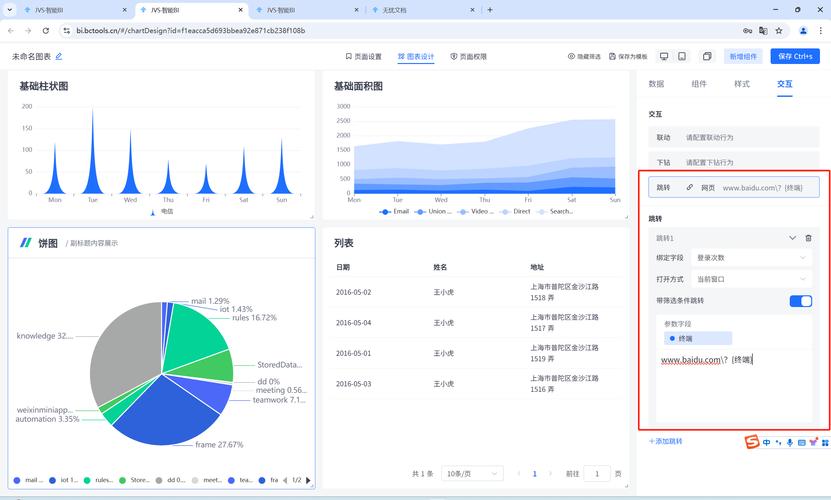Open the browser password key icon
The width and height of the screenshot is (831, 500).
[x=747, y=31]
